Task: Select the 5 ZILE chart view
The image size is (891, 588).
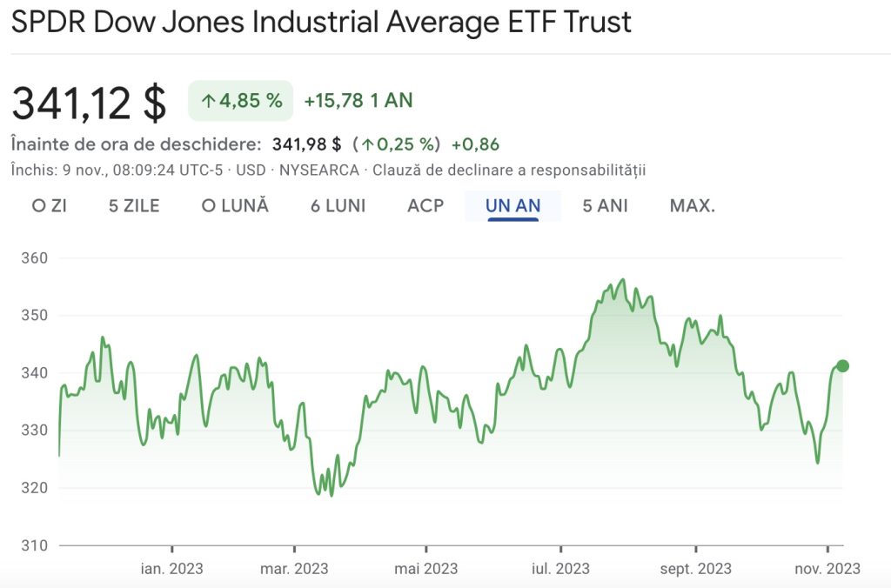Action: 134,206
